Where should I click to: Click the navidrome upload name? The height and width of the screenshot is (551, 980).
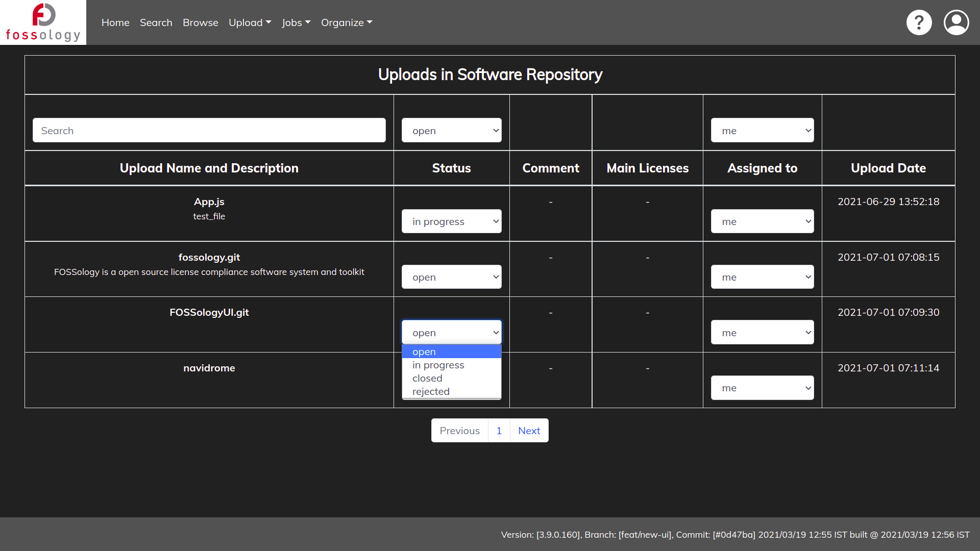tap(209, 368)
